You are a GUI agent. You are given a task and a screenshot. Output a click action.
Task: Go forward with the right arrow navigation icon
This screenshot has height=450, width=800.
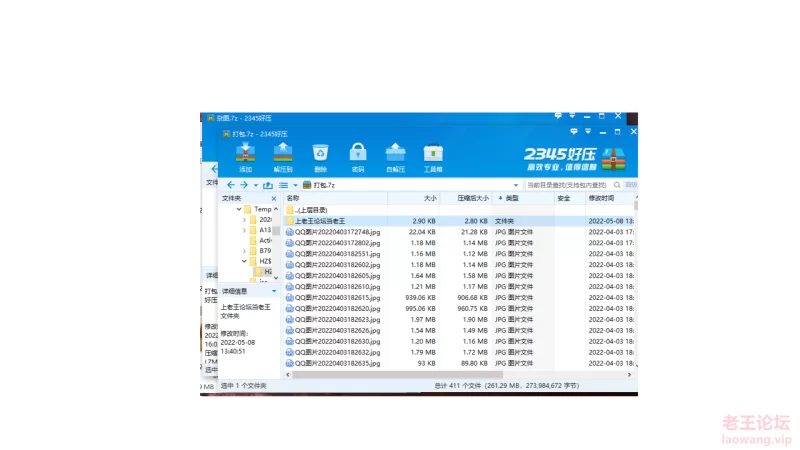(x=244, y=185)
